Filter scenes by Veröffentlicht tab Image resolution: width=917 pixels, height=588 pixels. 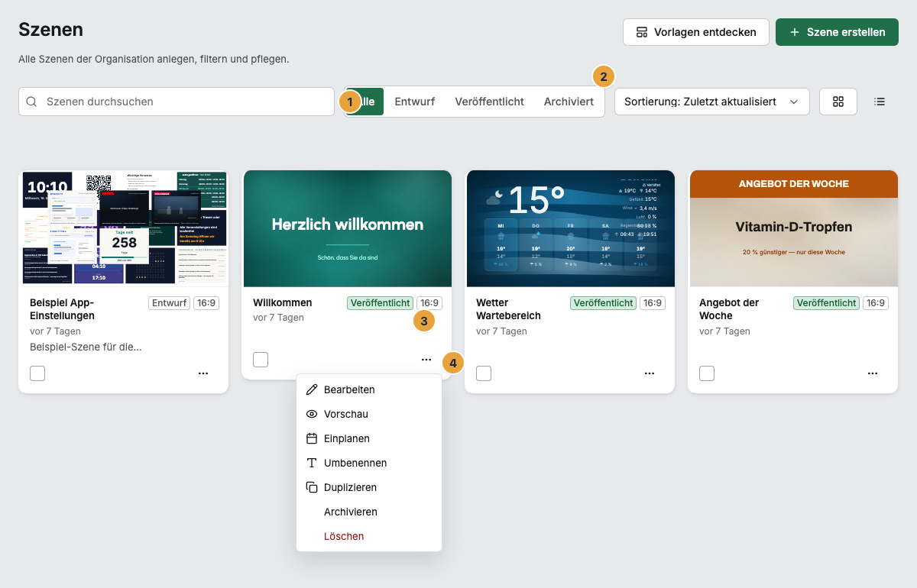pyautogui.click(x=489, y=102)
